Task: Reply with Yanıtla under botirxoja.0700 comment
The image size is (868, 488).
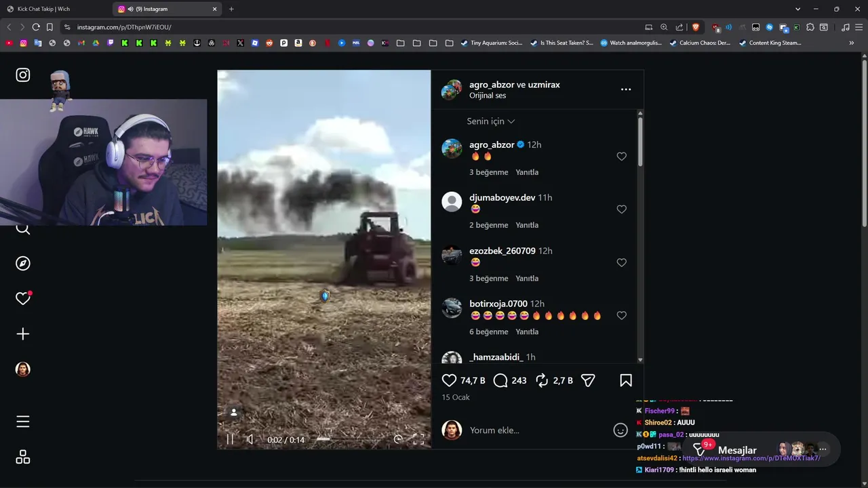Action: [527, 331]
